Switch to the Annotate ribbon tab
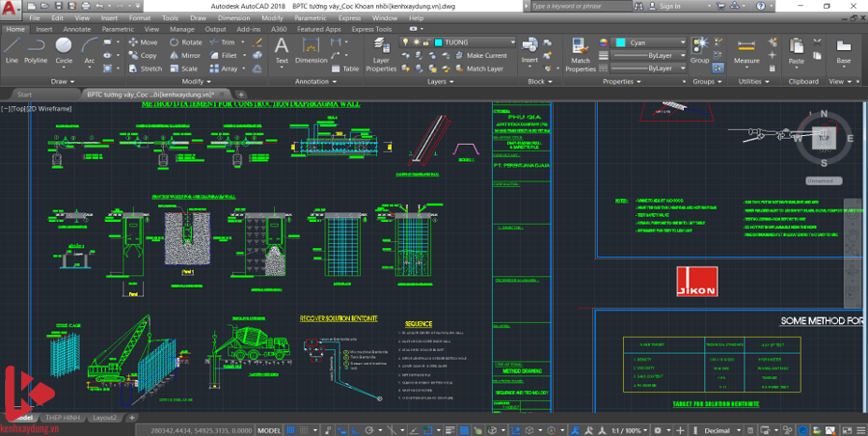Image resolution: width=868 pixels, height=436 pixels. [x=76, y=30]
